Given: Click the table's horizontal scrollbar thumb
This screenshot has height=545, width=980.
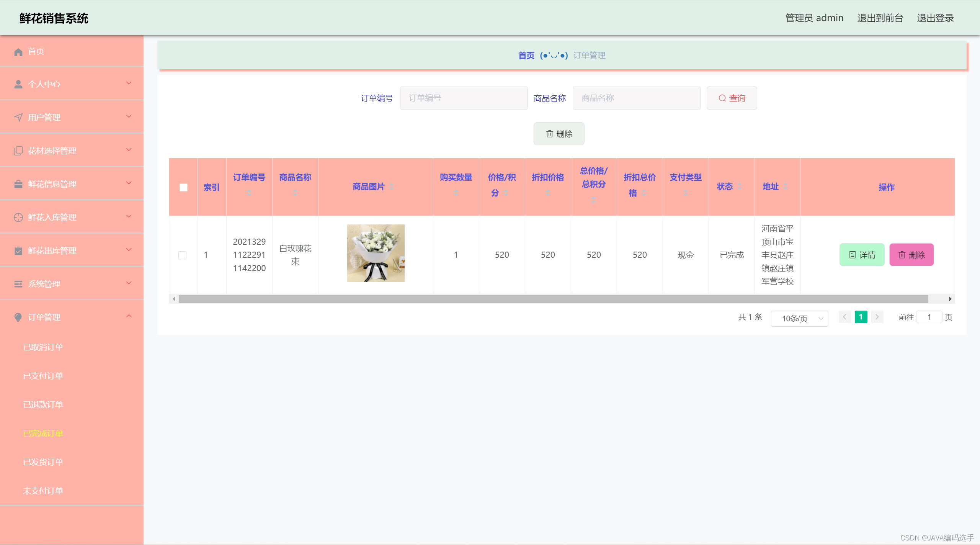Looking at the screenshot, I should point(553,299).
